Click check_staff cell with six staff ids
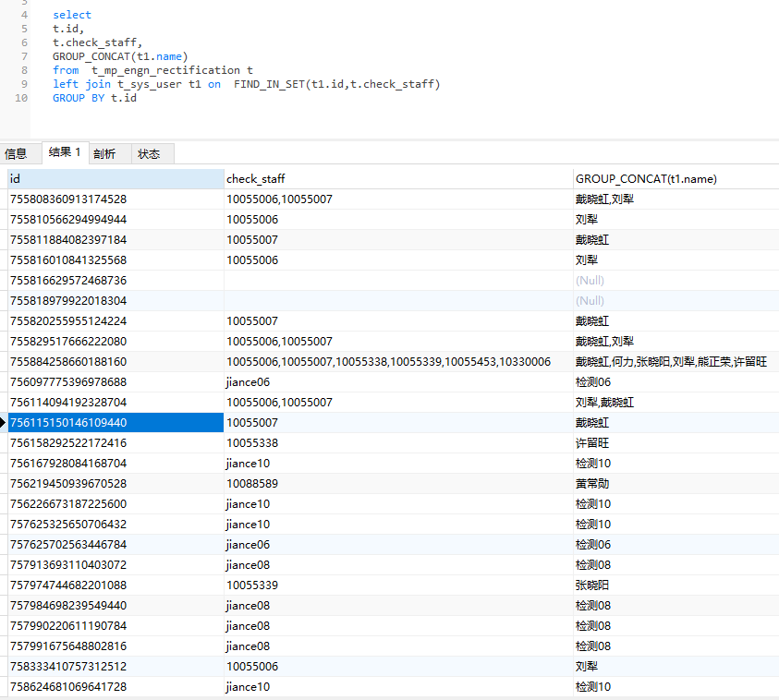779x700 pixels. 398,362
